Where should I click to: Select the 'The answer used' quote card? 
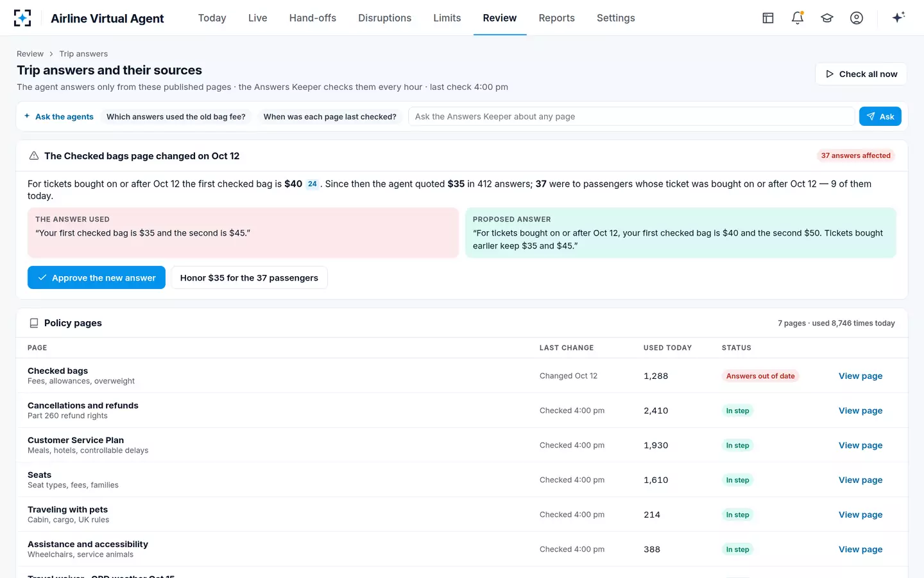point(243,232)
